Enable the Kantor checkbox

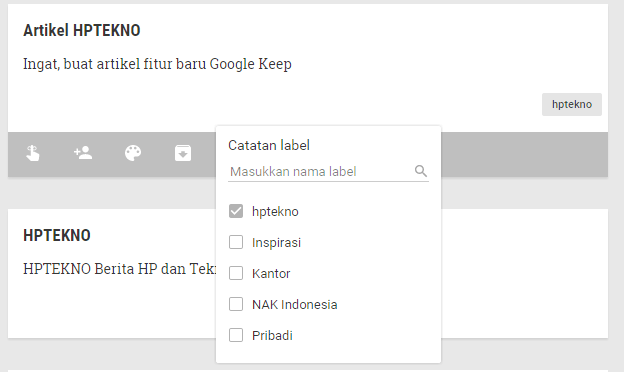(x=236, y=273)
